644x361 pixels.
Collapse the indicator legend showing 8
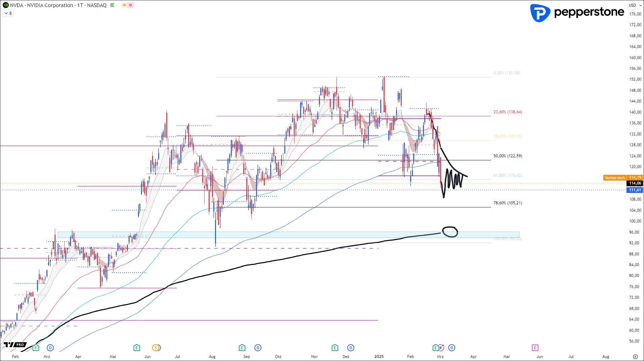coord(8,13)
